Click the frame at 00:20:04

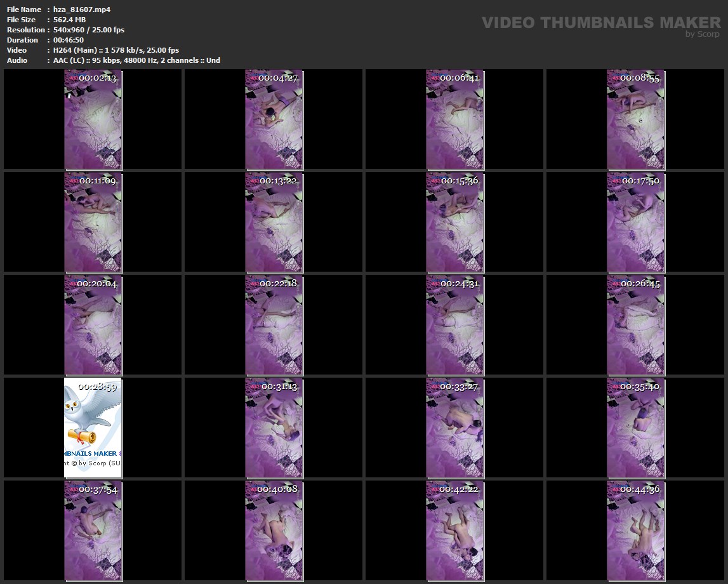pyautogui.click(x=93, y=325)
